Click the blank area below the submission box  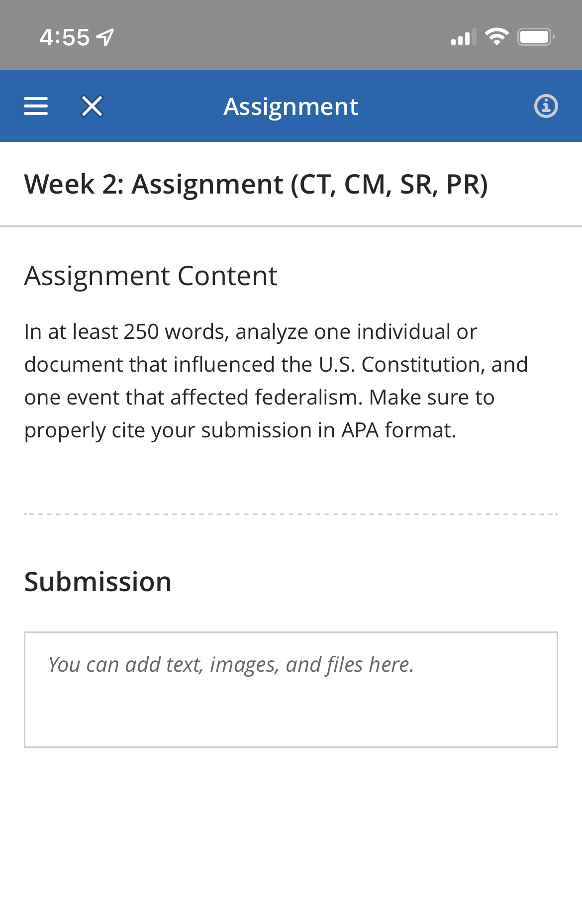pyautogui.click(x=291, y=836)
